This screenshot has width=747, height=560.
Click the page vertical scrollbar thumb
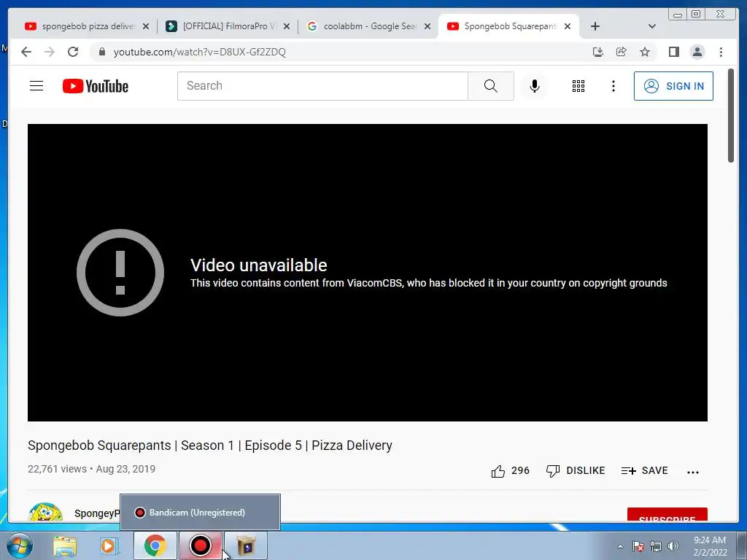(731, 116)
